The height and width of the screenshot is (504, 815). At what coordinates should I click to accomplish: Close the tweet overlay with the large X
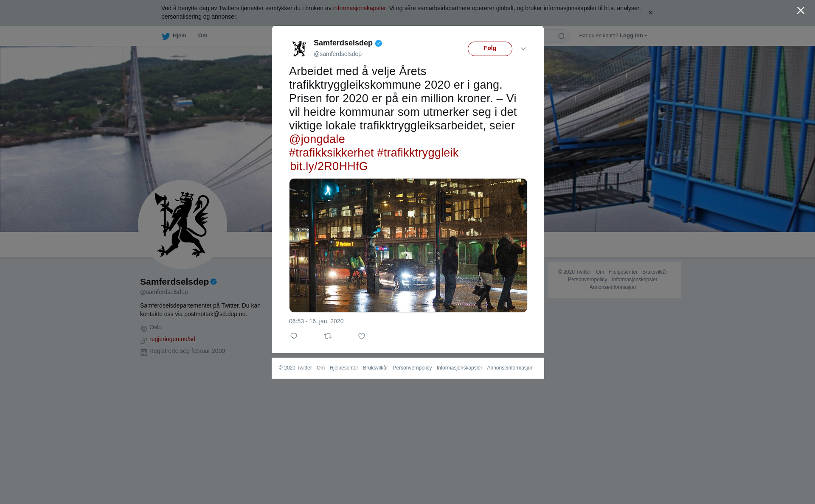point(801,11)
